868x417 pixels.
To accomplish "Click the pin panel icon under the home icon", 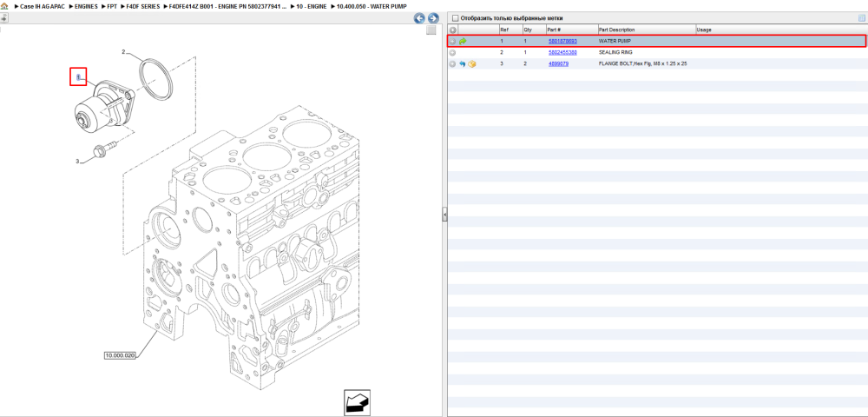I will coord(3,17).
